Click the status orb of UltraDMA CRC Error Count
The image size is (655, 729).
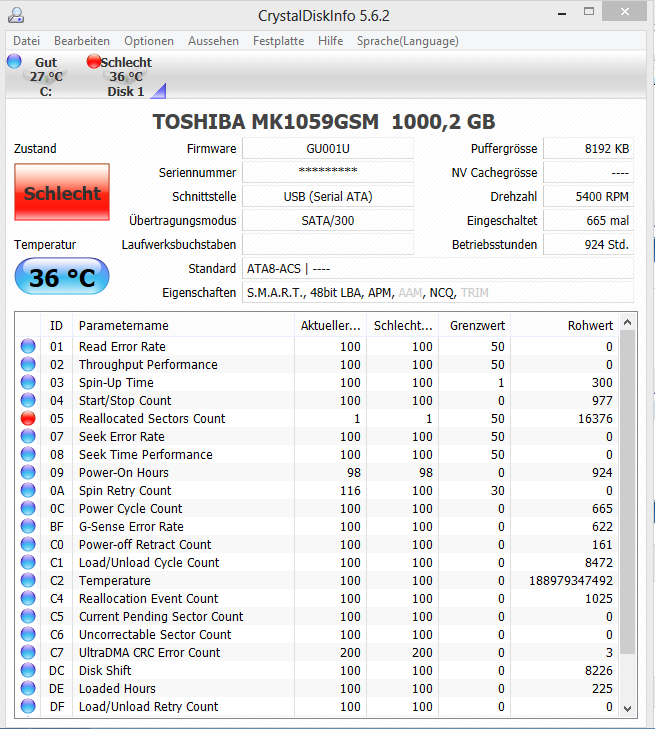coord(28,652)
